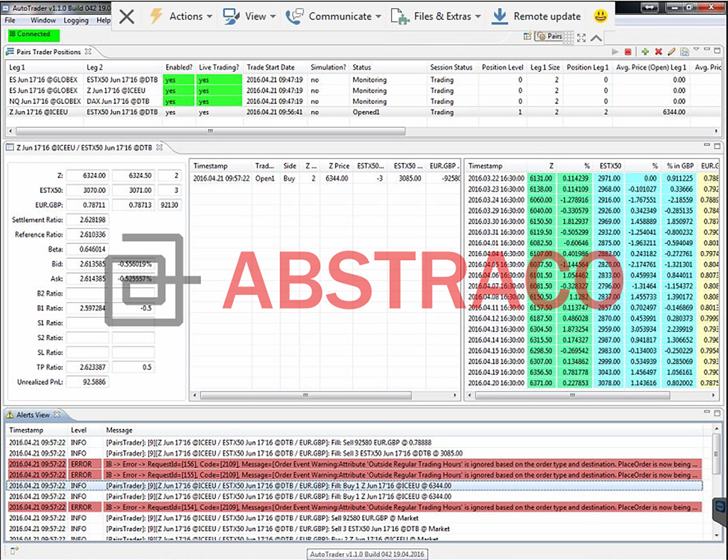Start trading with the green play icon
This screenshot has width=728, height=560.
click(x=616, y=52)
